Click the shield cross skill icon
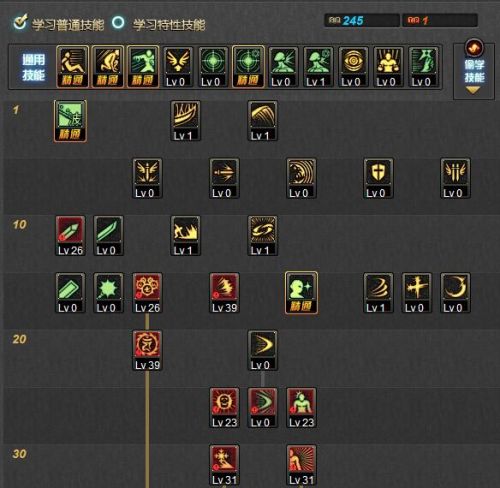This screenshot has width=500, height=488. click(x=378, y=178)
